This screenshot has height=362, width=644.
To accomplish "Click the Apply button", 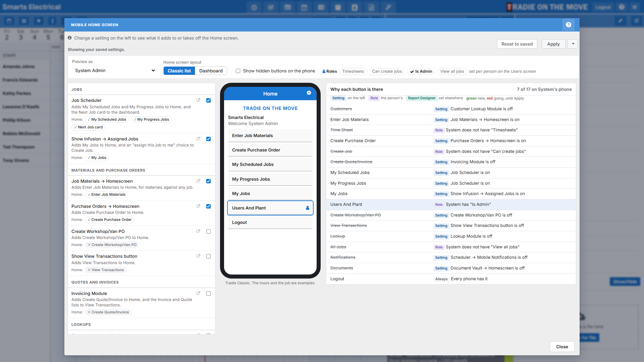I will (553, 44).
